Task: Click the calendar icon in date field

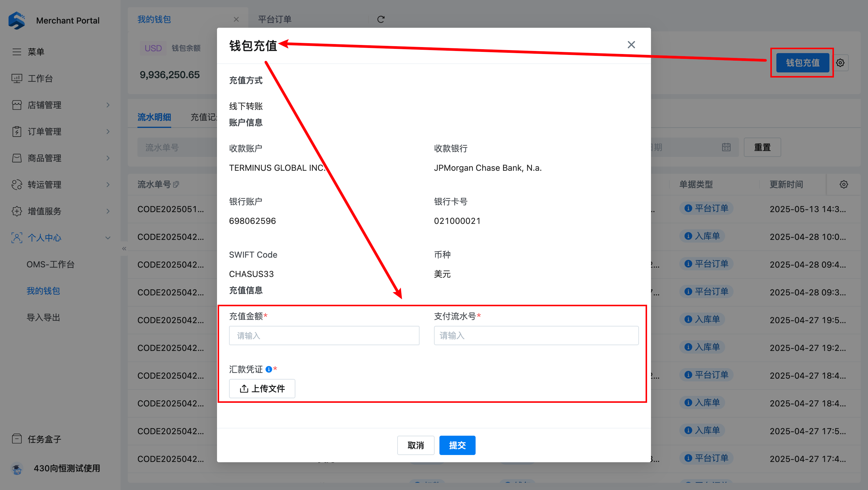Action: [x=726, y=147]
